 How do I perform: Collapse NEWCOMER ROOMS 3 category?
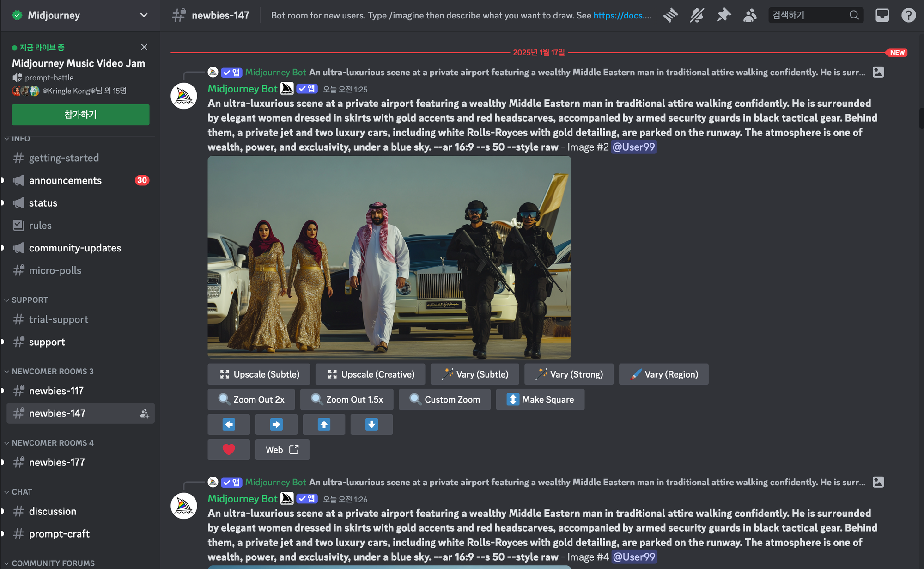click(52, 372)
